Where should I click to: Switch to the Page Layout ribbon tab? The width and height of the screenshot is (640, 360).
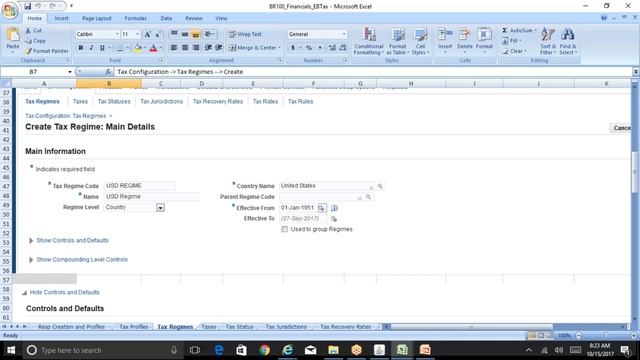97,18
